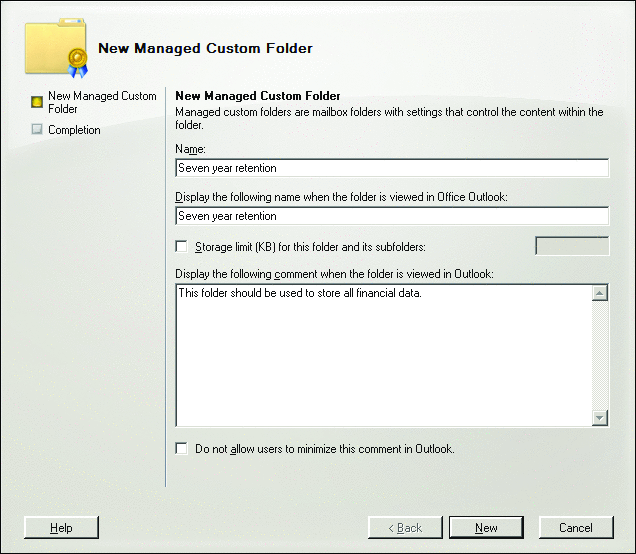Click into the Name text field
This screenshot has width=636, height=554.
coord(391,168)
